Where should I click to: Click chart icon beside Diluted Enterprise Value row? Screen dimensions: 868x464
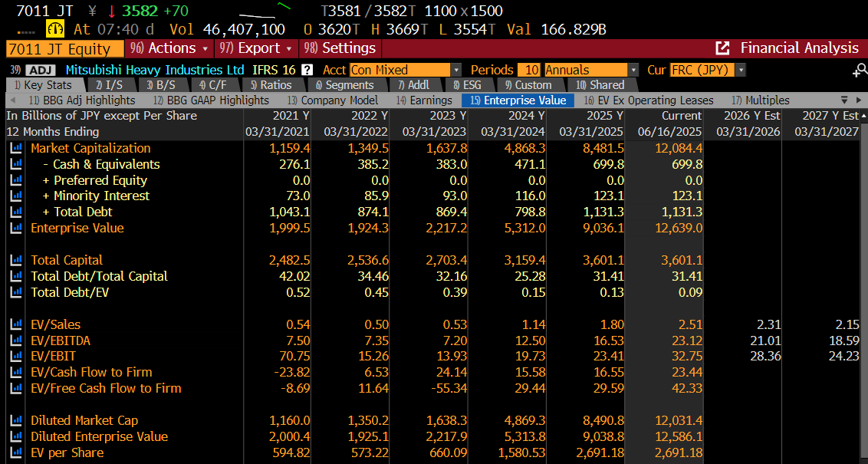click(x=16, y=437)
